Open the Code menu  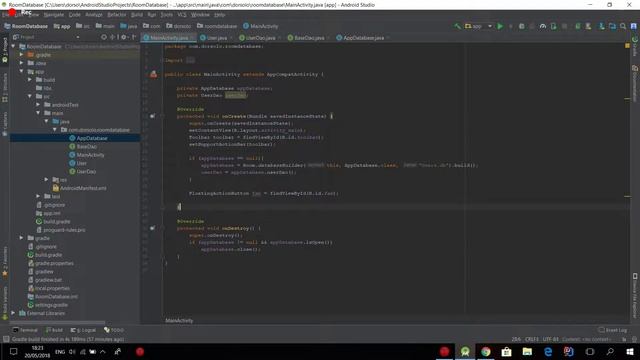click(x=75, y=15)
